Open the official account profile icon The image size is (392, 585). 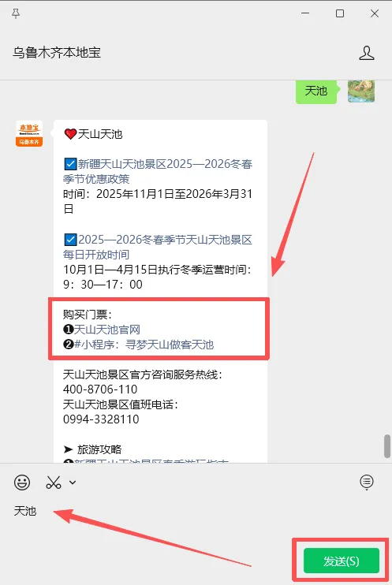(x=366, y=53)
